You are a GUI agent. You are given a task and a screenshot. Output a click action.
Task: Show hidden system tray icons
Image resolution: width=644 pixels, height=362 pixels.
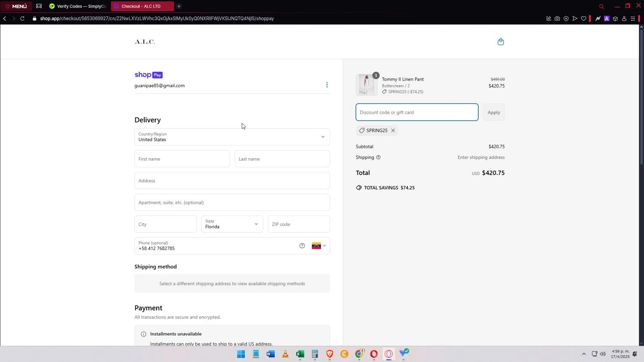tap(583, 354)
